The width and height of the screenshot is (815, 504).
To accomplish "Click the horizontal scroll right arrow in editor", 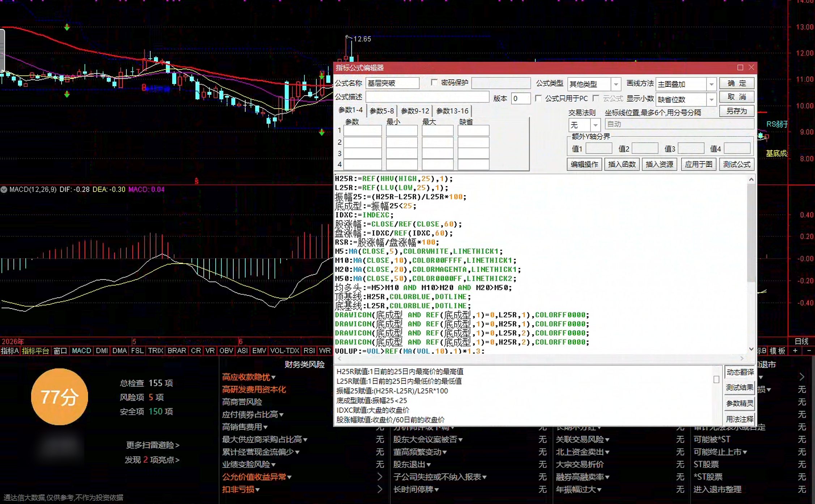I will click(742, 358).
